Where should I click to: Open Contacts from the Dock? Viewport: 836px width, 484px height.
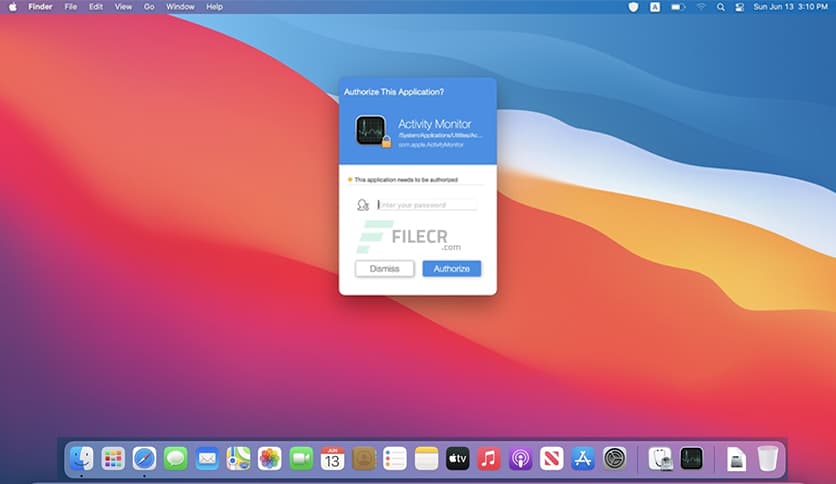364,458
